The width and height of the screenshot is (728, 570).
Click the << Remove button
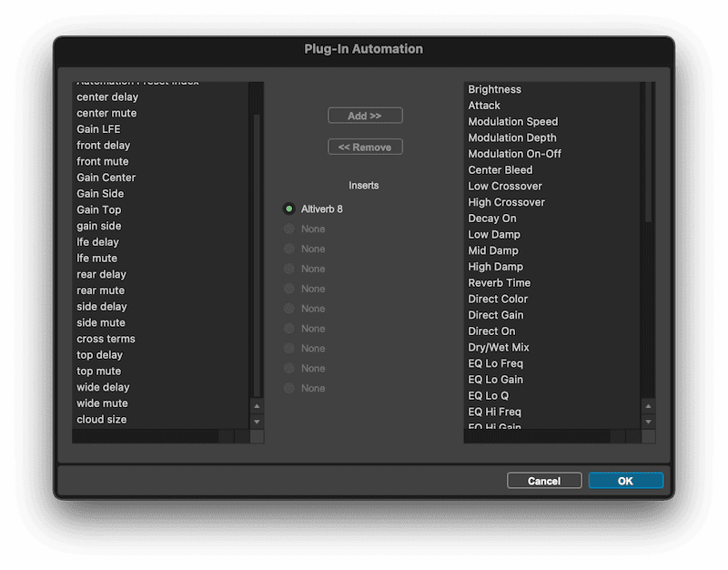365,148
